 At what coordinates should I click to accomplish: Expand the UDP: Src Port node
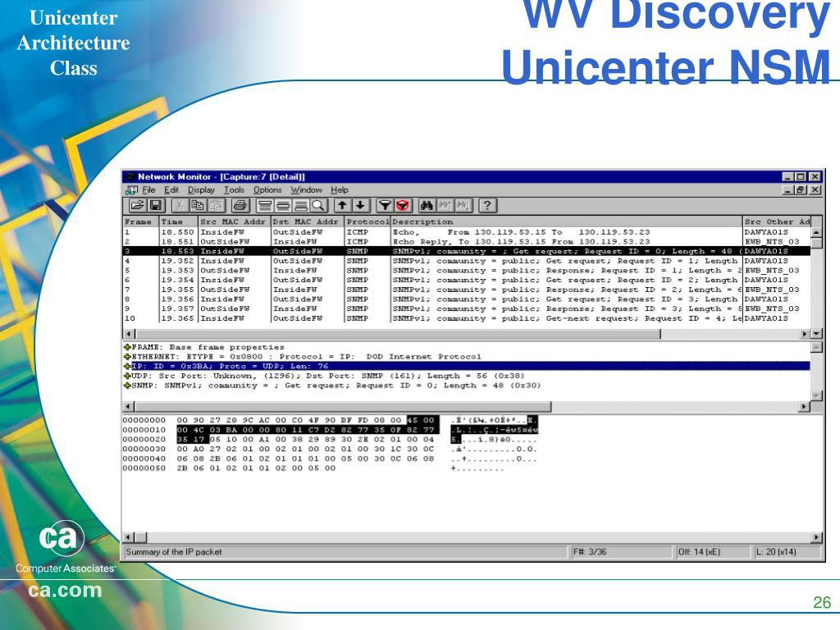point(127,376)
